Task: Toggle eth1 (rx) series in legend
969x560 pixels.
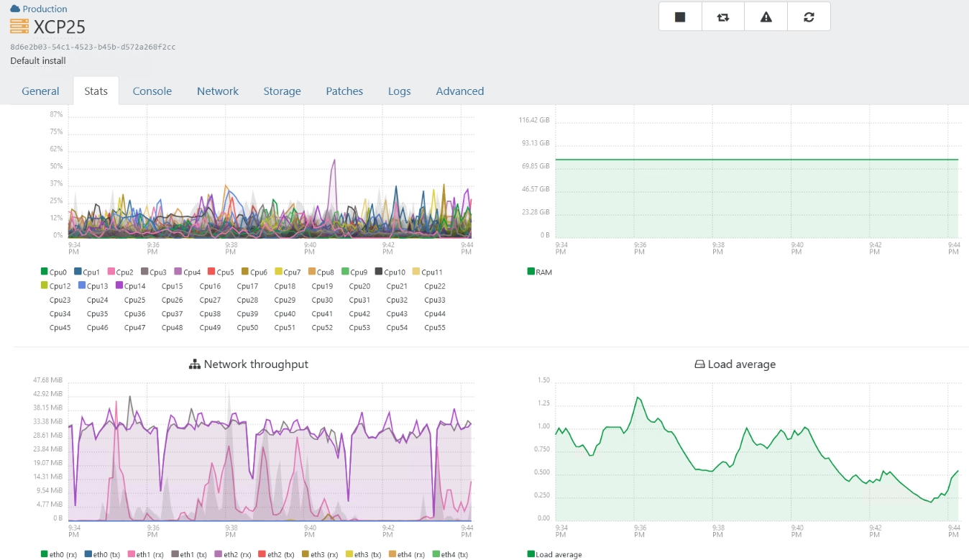Action: [146, 554]
